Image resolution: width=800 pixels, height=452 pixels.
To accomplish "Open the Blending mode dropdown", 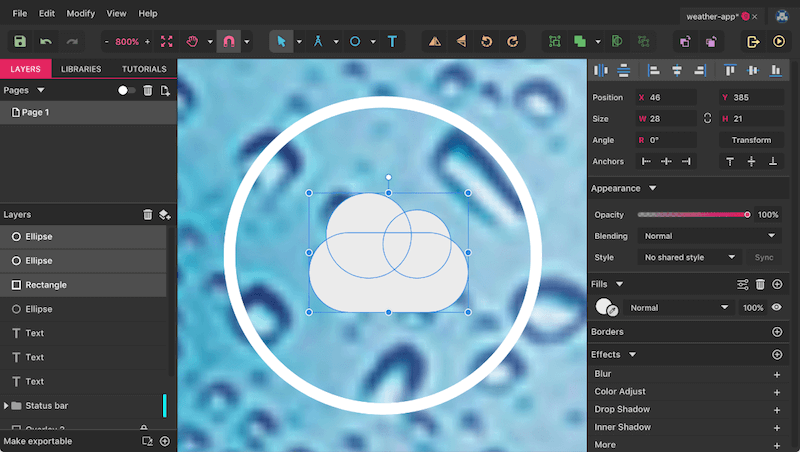I will 709,236.
